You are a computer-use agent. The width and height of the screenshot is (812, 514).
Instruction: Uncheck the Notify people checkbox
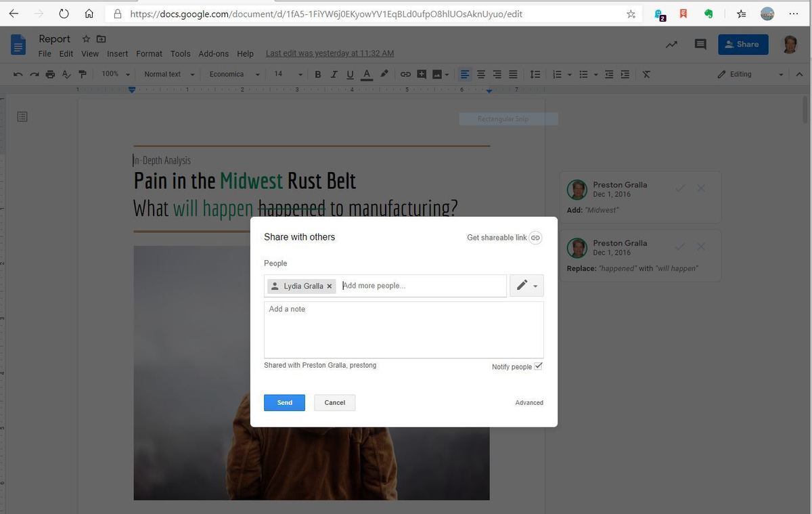tap(538, 366)
